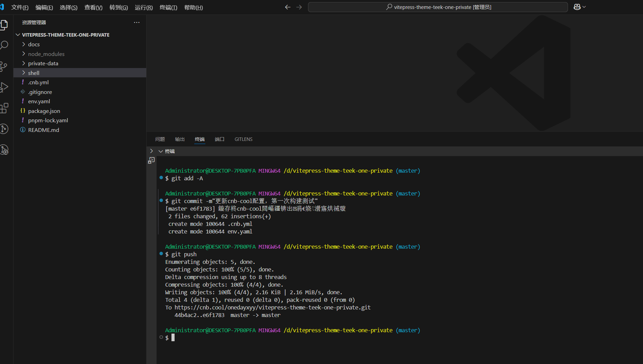Switch to the GITLENS panel tab
Screen dimensions: 643x364
point(244,139)
